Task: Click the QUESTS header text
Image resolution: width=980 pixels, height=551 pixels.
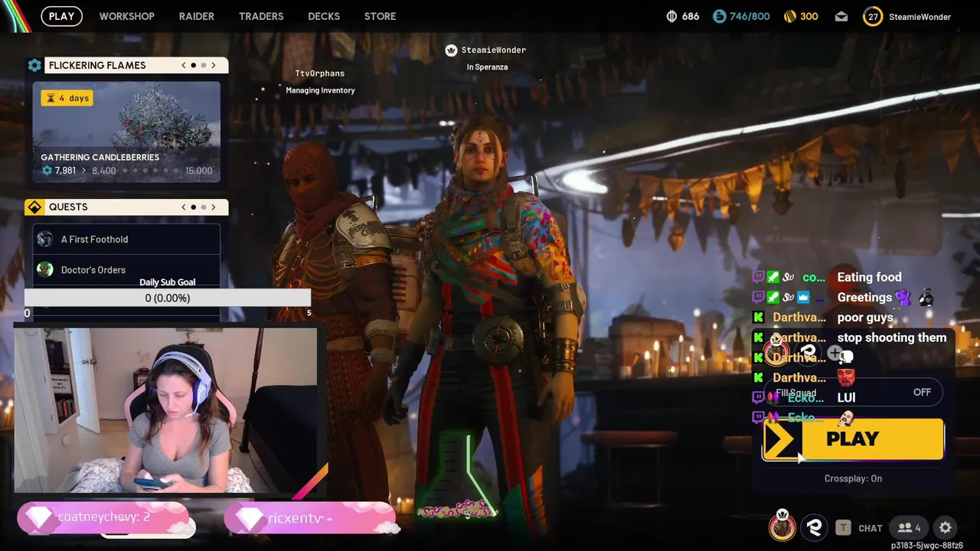Action: [x=68, y=207]
